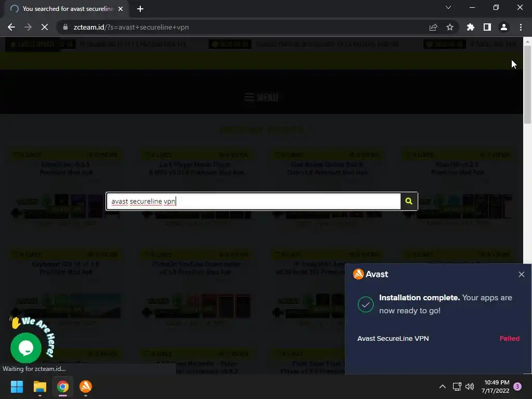532x399 pixels.
Task: Expand the tab search chevron
Action: [x=448, y=7]
